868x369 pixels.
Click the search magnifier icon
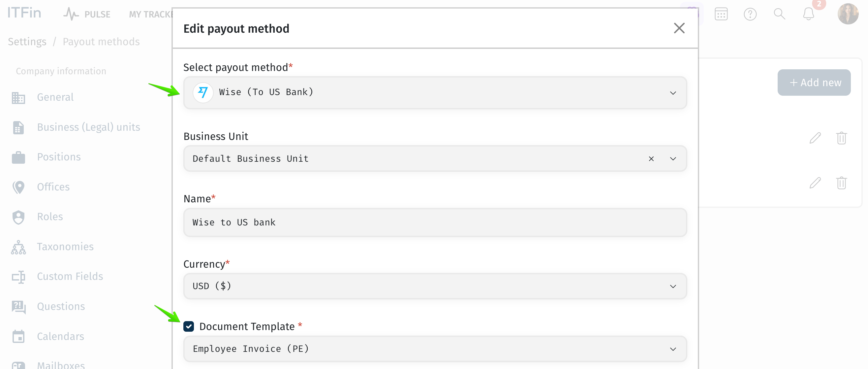779,14
